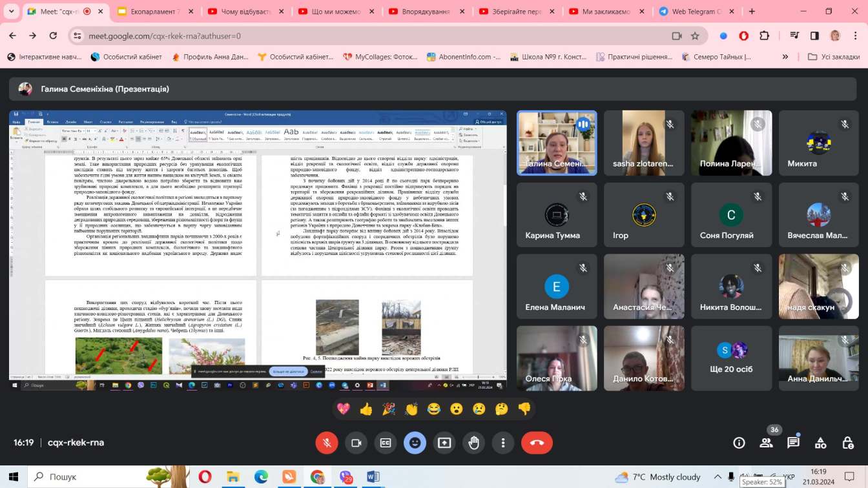Open the Opera extension icon
The image size is (868, 488).
pyautogui.click(x=744, y=36)
